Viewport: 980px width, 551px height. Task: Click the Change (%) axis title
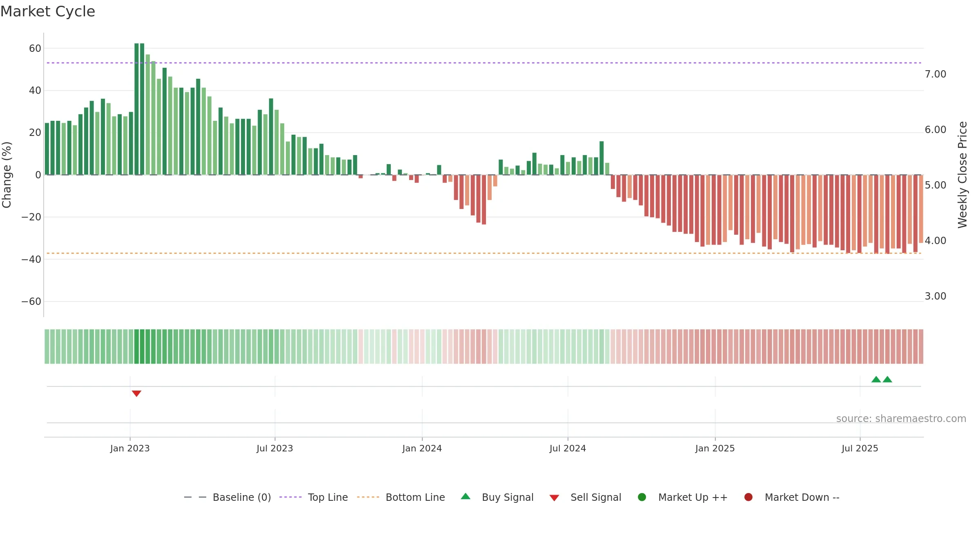pos(7,175)
